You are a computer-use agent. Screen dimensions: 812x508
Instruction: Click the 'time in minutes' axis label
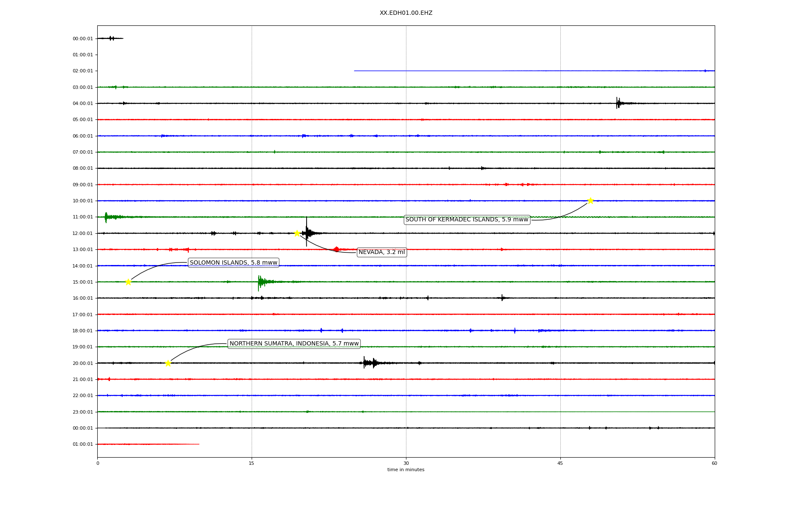(406, 469)
